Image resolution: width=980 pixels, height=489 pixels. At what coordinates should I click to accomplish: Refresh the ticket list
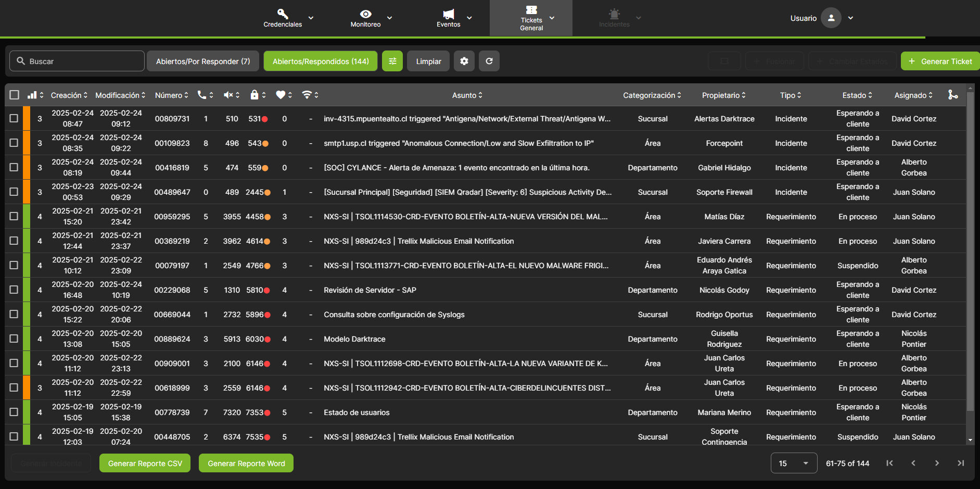click(489, 61)
